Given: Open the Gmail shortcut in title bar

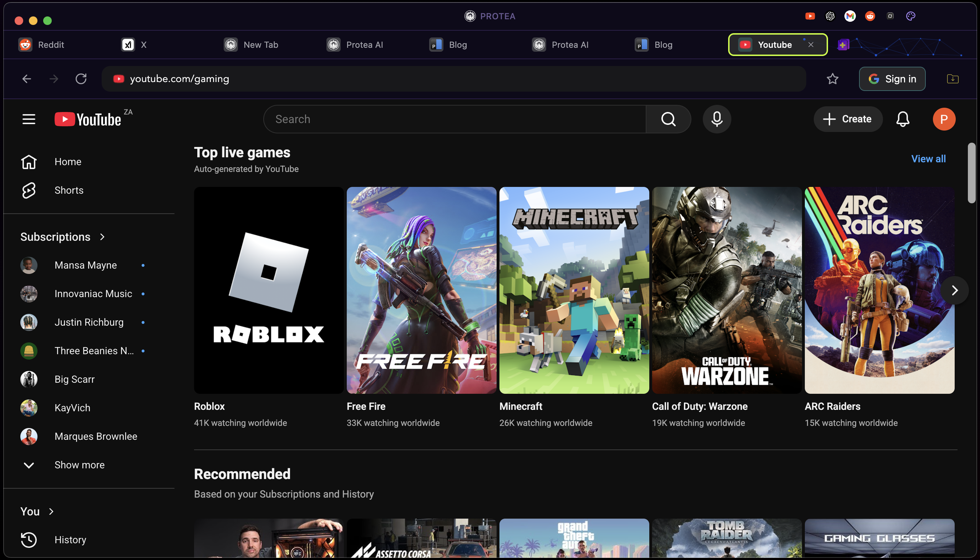Looking at the screenshot, I should pos(850,16).
